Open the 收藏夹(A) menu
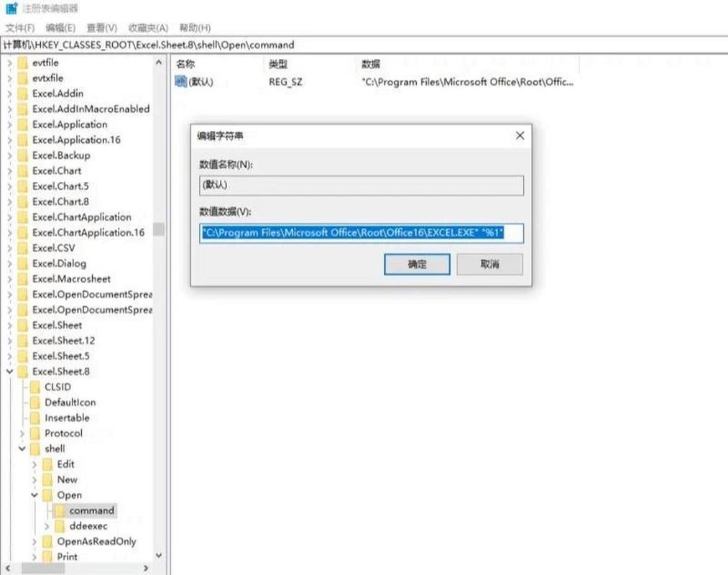Viewport: 728px width, 575px height. [148, 28]
